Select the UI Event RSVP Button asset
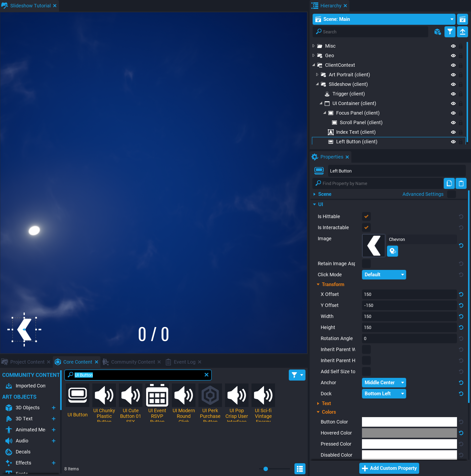This screenshot has width=471, height=476. 157,395
